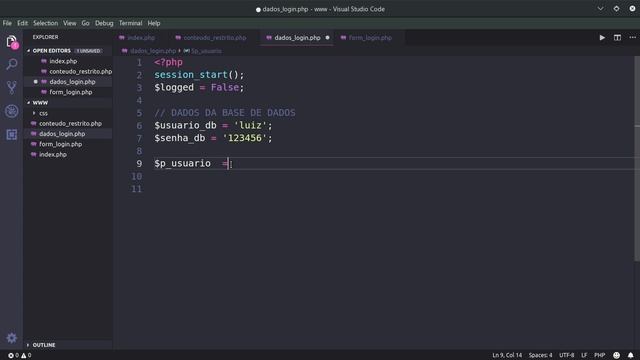The image size is (640, 360).
Task: Click the DADOS DA BASE DE DADOS comment
Action: click(225, 113)
